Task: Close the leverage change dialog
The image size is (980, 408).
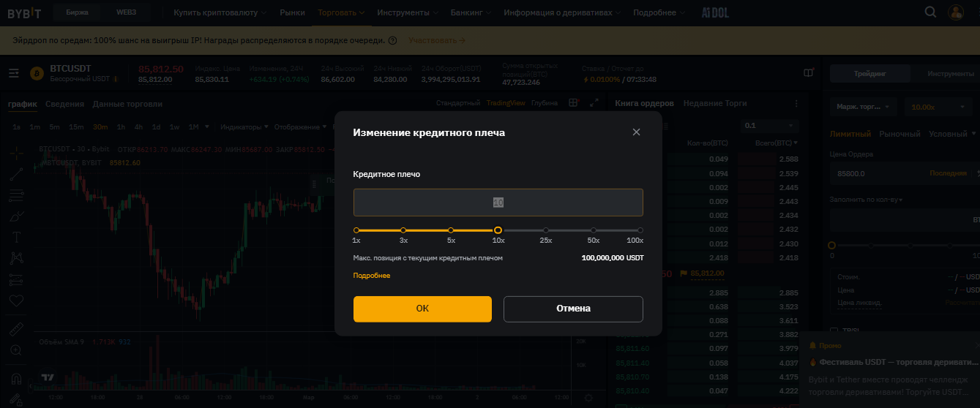Action: tap(636, 132)
